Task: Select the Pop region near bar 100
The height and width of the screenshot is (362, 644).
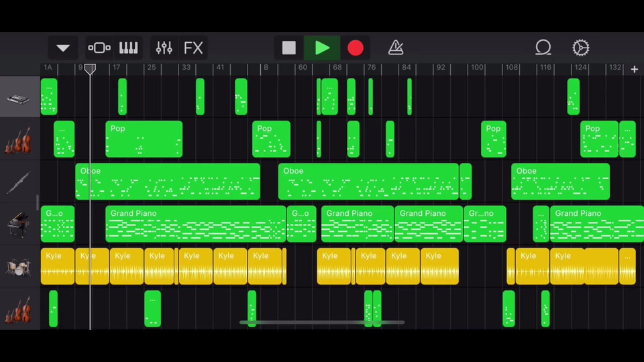Action: click(x=493, y=139)
